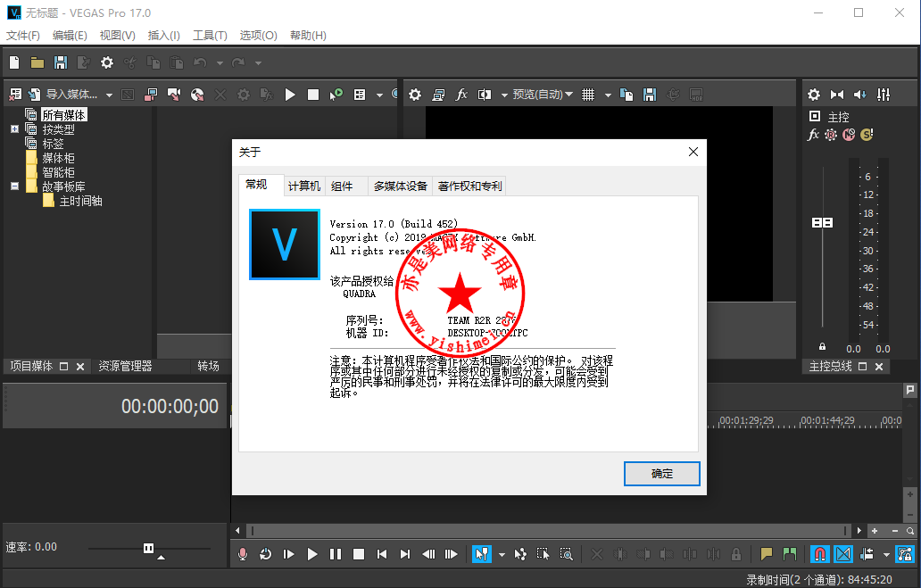Save preview snapshot to file
This screenshot has height=588, width=921.
pyautogui.click(x=650, y=95)
